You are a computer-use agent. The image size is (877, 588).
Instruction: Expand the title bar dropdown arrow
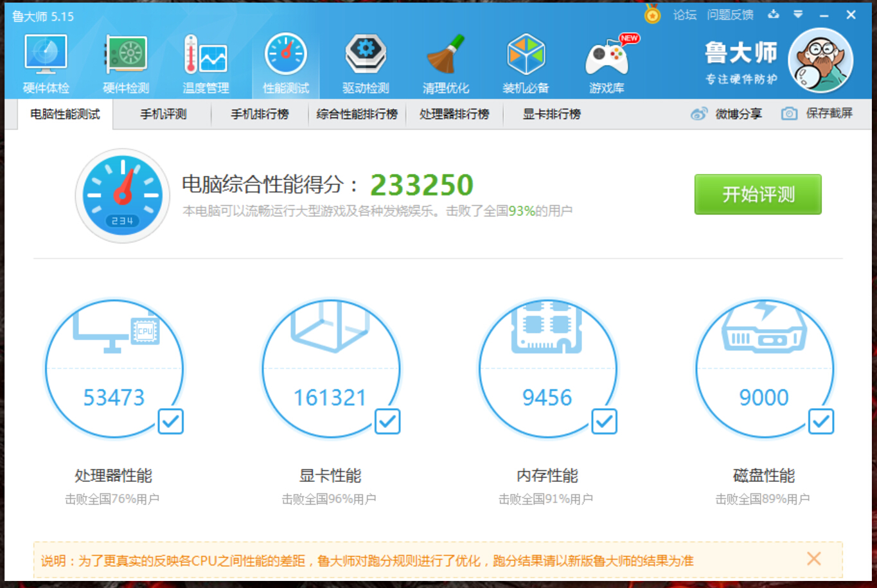(797, 14)
